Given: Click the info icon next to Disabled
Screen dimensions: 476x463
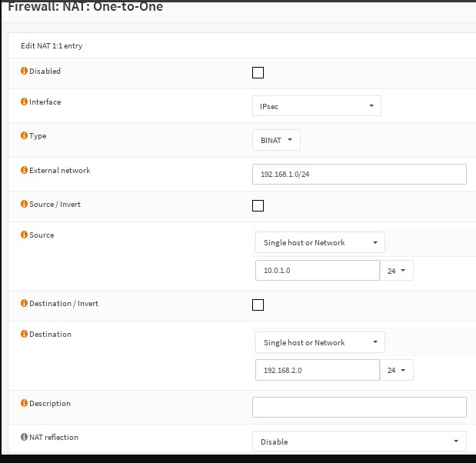Looking at the screenshot, I should 24,72.
